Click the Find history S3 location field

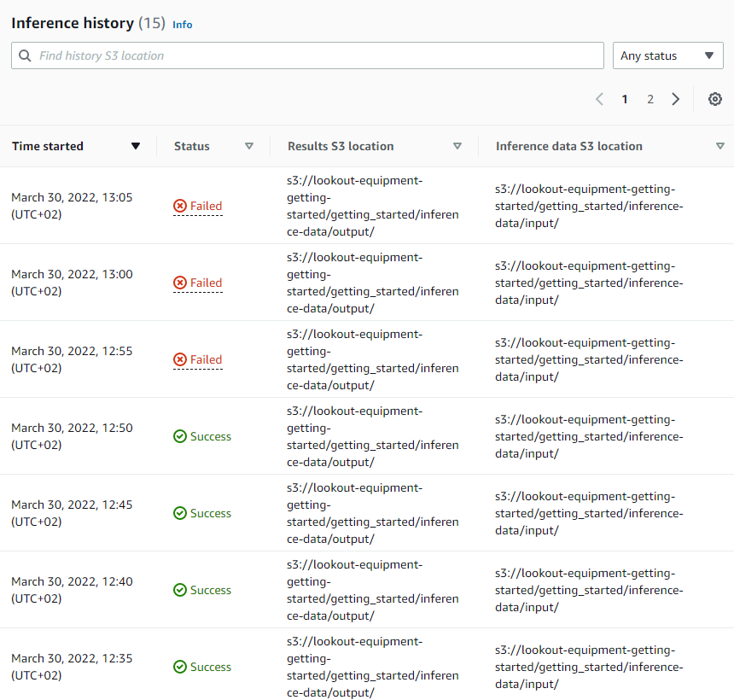307,55
